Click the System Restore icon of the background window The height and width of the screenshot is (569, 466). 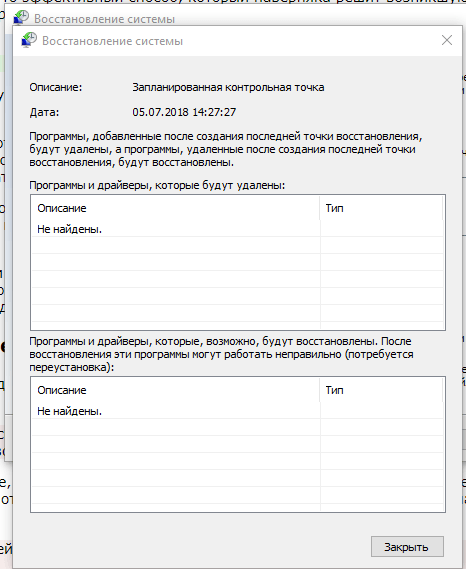click(21, 17)
